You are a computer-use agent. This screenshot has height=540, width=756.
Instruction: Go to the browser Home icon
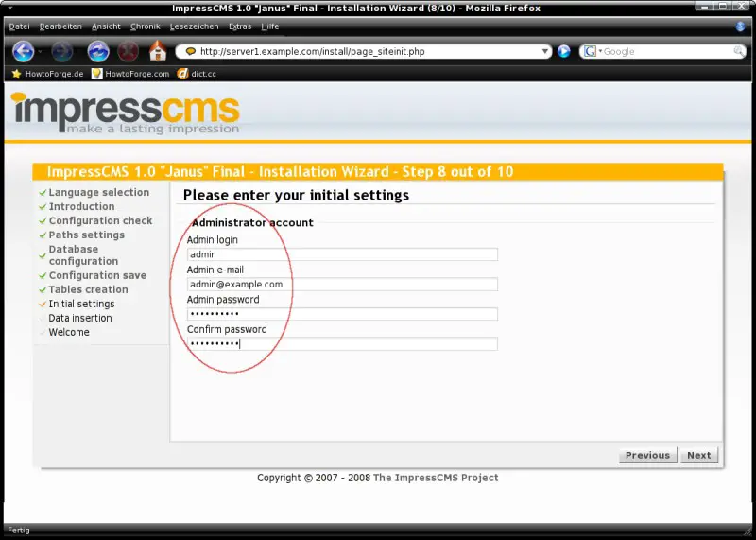pos(158,51)
